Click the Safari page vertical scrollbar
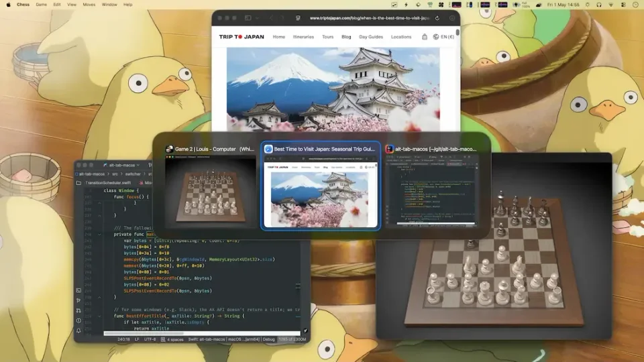 pyautogui.click(x=458, y=33)
